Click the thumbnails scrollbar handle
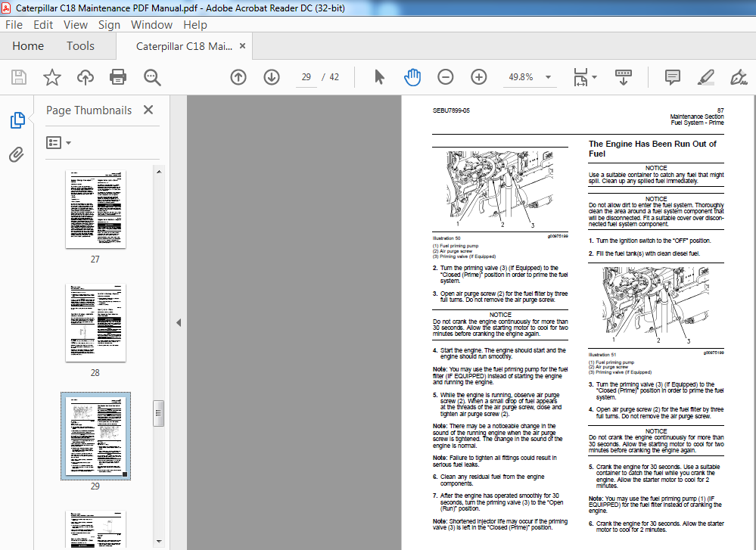 point(159,413)
